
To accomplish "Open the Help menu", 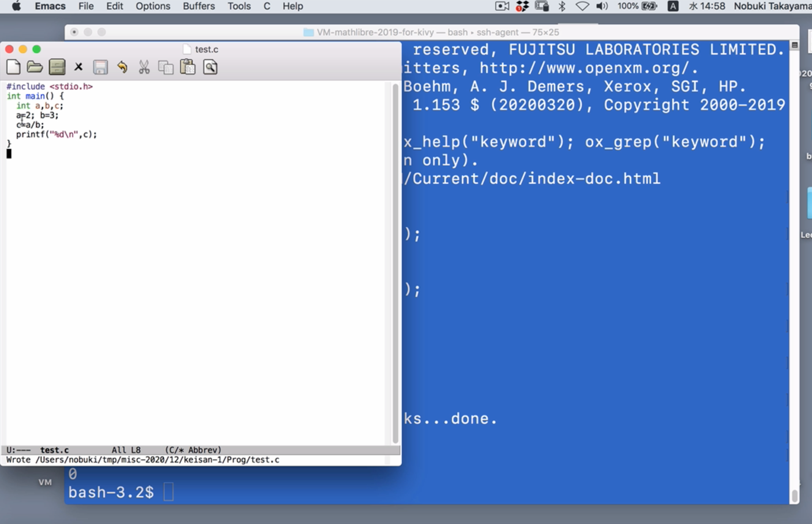I will click(292, 6).
